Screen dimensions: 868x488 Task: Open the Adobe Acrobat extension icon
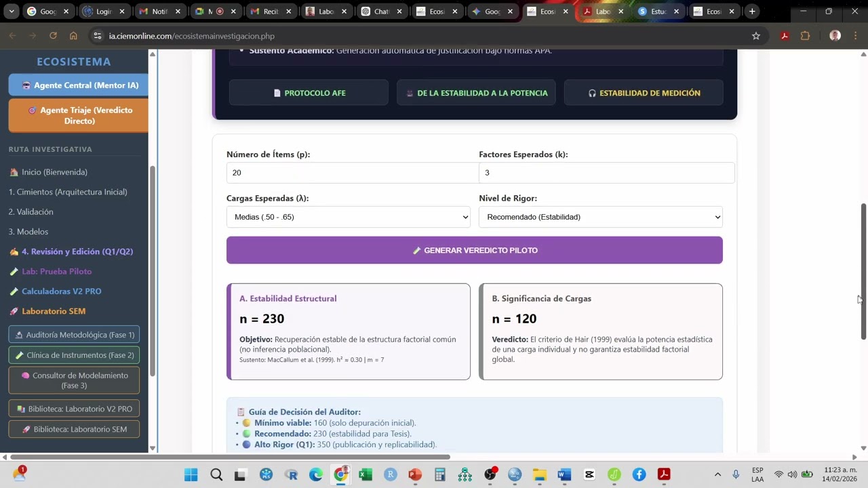(x=785, y=36)
